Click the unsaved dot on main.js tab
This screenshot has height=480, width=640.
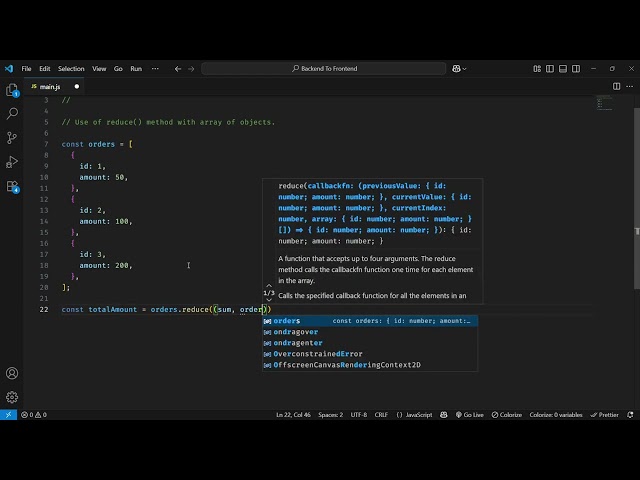pos(77,87)
